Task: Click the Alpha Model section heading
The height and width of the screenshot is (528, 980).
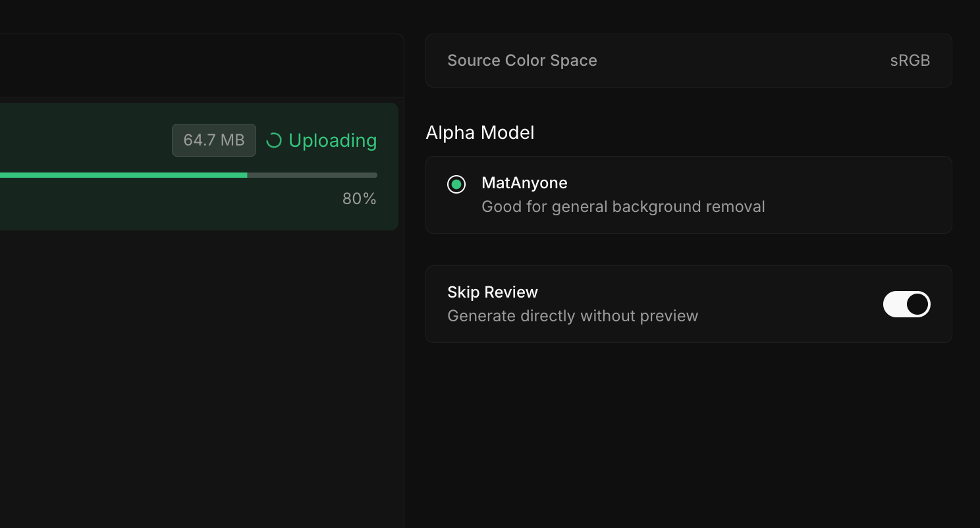Action: point(480,132)
